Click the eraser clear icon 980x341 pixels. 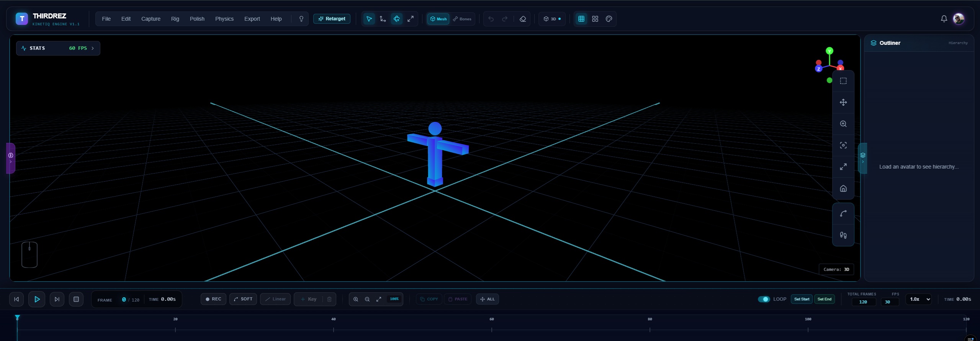523,19
